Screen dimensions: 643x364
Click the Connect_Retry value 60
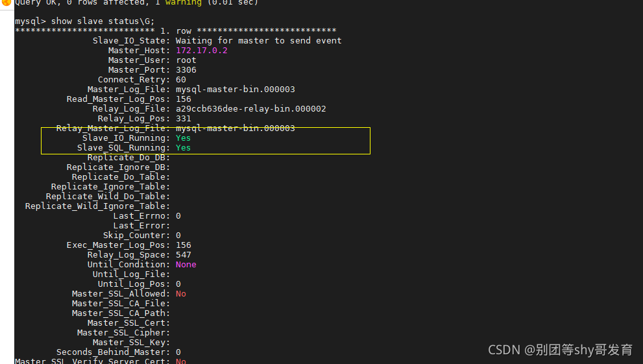[180, 80]
